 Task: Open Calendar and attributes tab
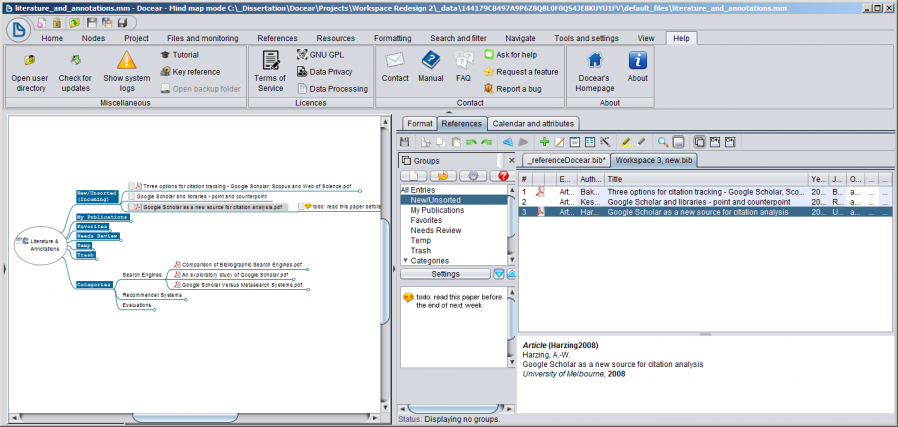533,123
